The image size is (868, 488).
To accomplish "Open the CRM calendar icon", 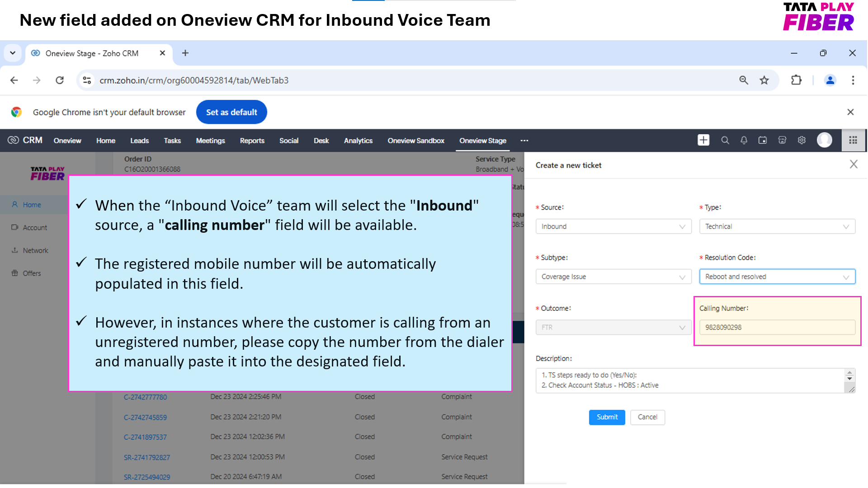I will 763,141.
